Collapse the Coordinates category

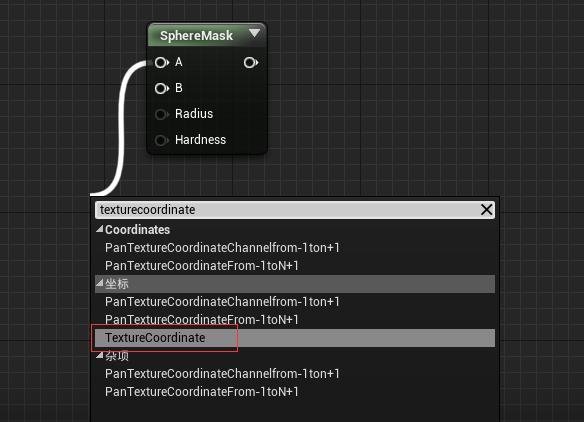(99, 229)
